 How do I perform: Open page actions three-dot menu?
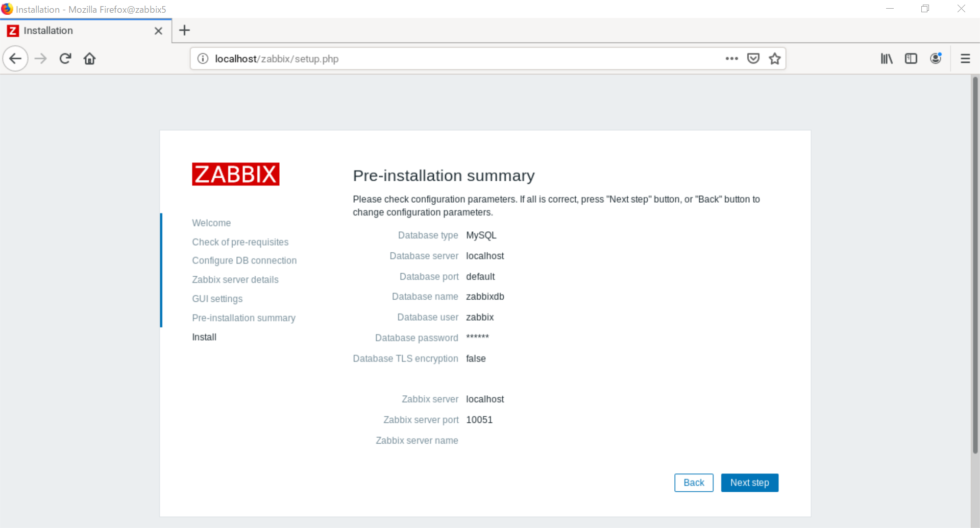point(731,59)
